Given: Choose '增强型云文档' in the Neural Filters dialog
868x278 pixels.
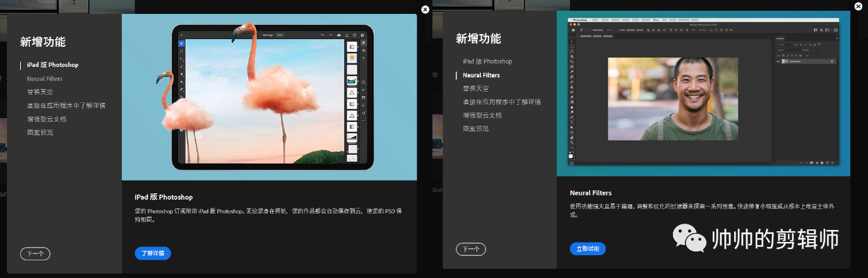Looking at the screenshot, I should coord(482,115).
